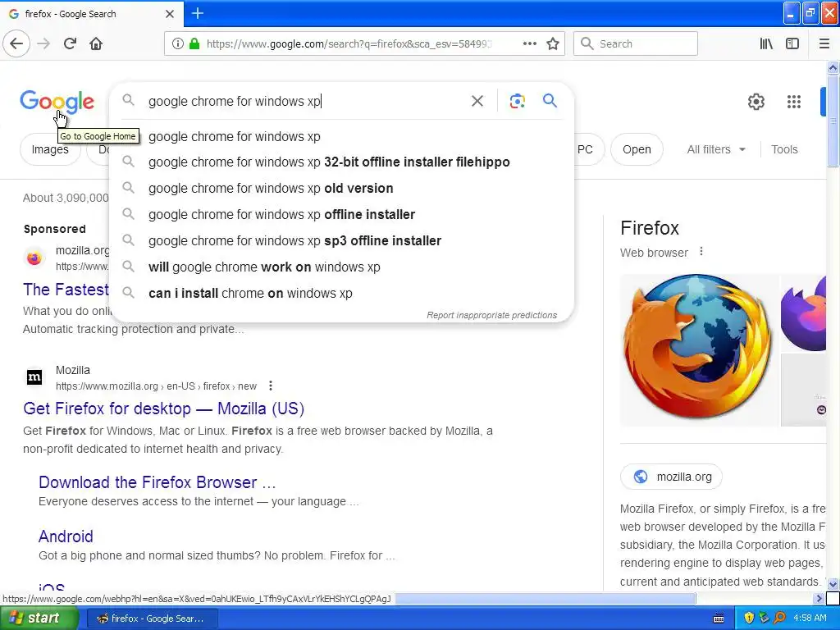Focus the Firefox toolbar Search box
Image resolution: width=840 pixels, height=630 pixels.
[636, 43]
